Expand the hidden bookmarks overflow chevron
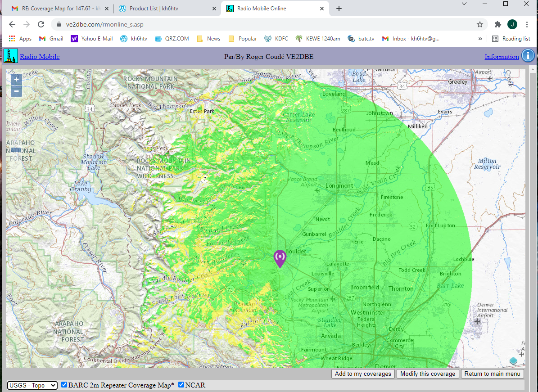Screen dimensions: 538x392 click(x=480, y=39)
